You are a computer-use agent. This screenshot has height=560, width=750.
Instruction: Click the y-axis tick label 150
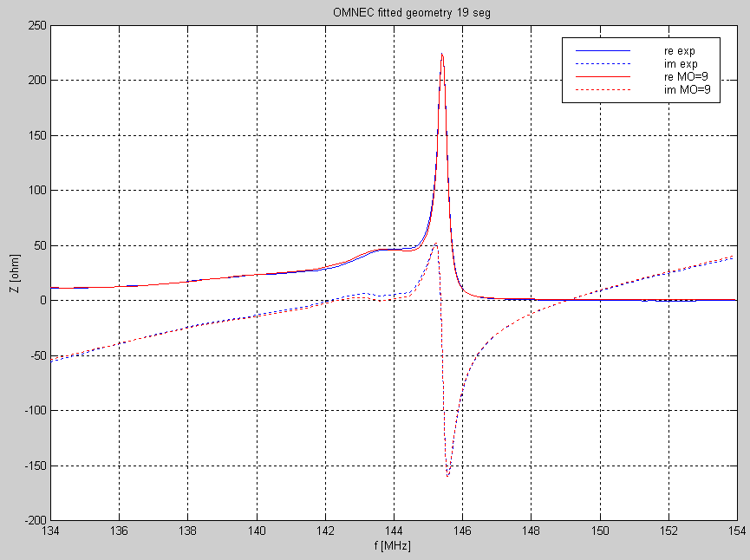pos(37,135)
